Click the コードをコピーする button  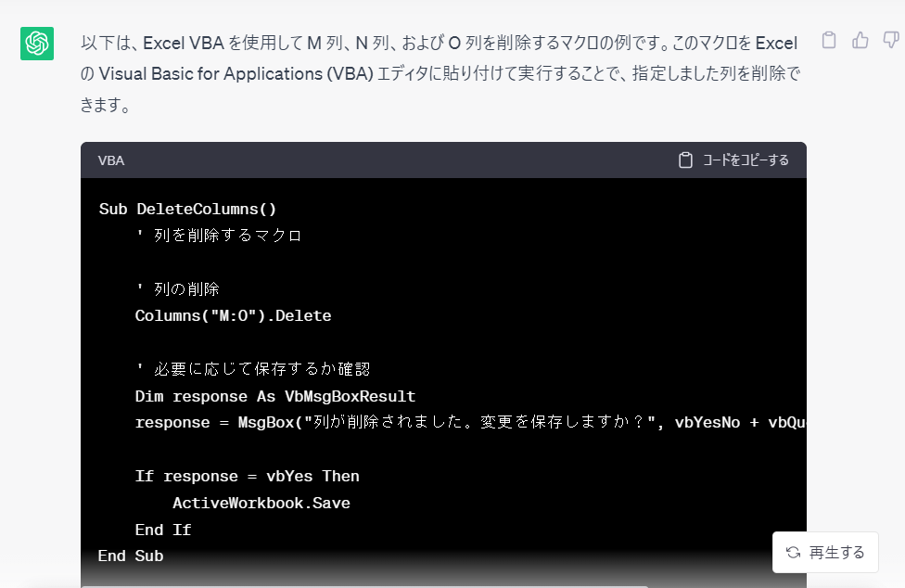(733, 160)
